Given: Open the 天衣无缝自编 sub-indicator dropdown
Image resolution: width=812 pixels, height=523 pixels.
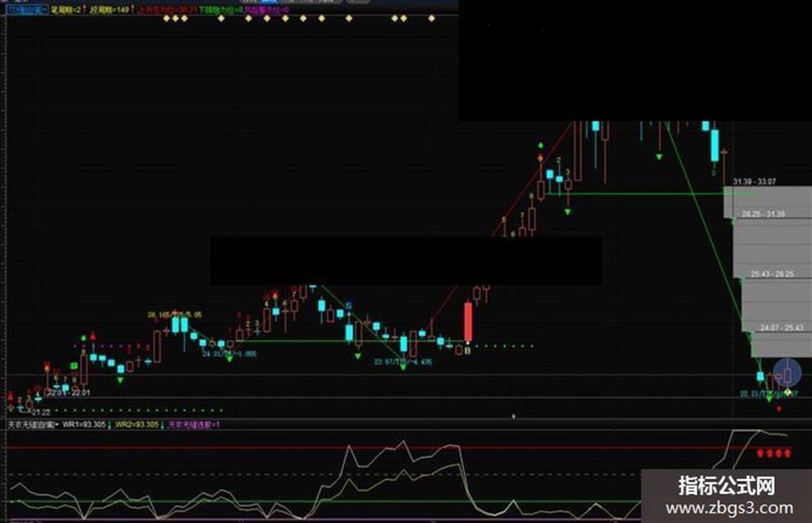Looking at the screenshot, I should [32, 424].
